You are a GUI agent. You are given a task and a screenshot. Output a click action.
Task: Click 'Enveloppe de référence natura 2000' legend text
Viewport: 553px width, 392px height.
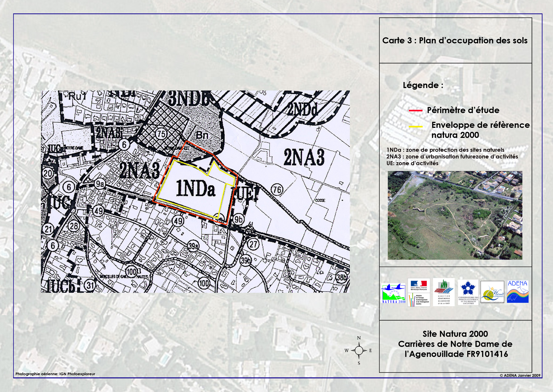(480, 130)
